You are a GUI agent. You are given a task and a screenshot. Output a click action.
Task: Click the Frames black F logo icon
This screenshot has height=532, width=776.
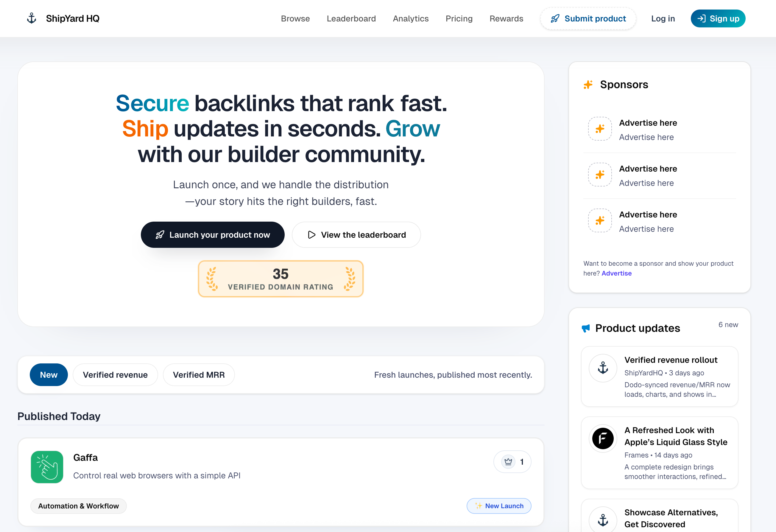coord(603,438)
